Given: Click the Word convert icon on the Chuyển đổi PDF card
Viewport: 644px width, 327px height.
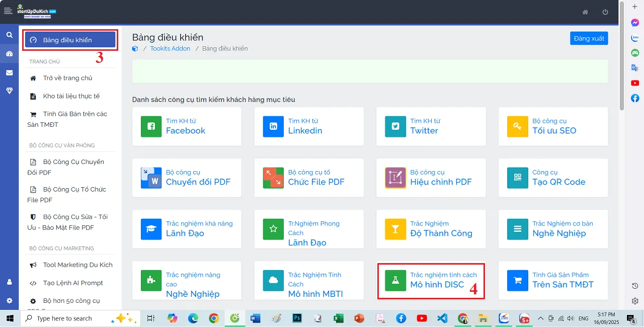Looking at the screenshot, I should [x=151, y=178].
